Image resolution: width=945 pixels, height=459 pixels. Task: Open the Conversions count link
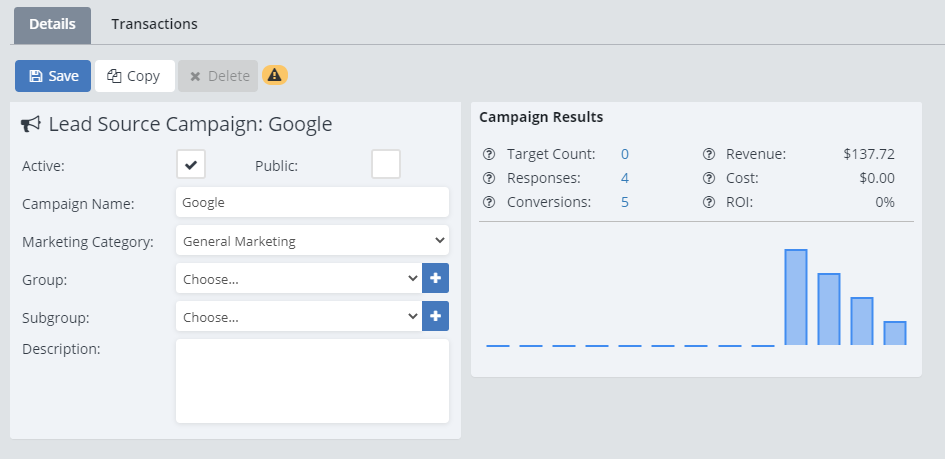[625, 202]
